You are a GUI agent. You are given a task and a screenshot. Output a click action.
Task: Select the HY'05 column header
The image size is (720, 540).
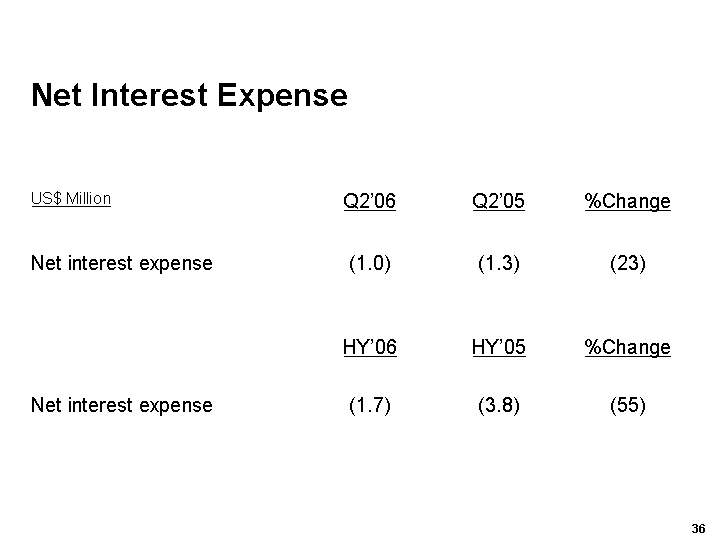(x=498, y=348)
